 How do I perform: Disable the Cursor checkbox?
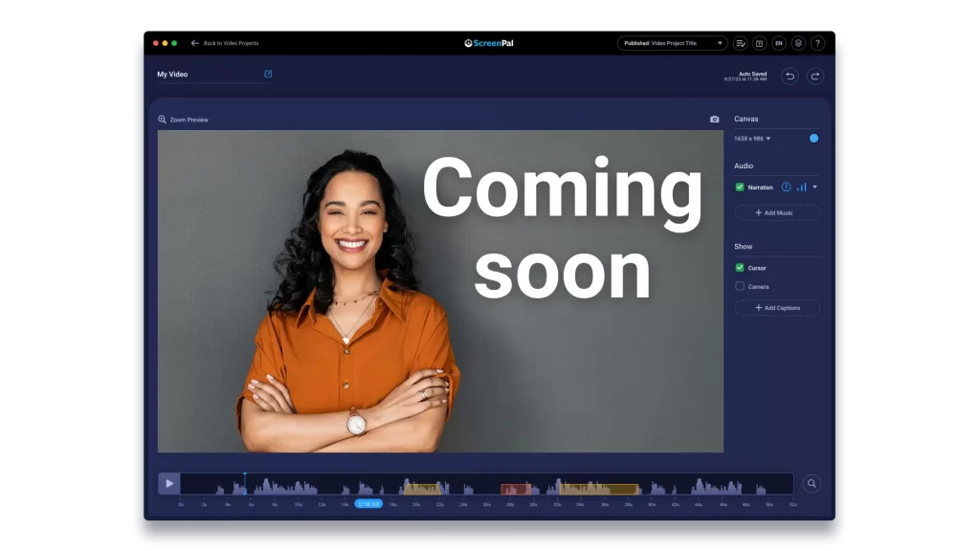click(x=740, y=268)
